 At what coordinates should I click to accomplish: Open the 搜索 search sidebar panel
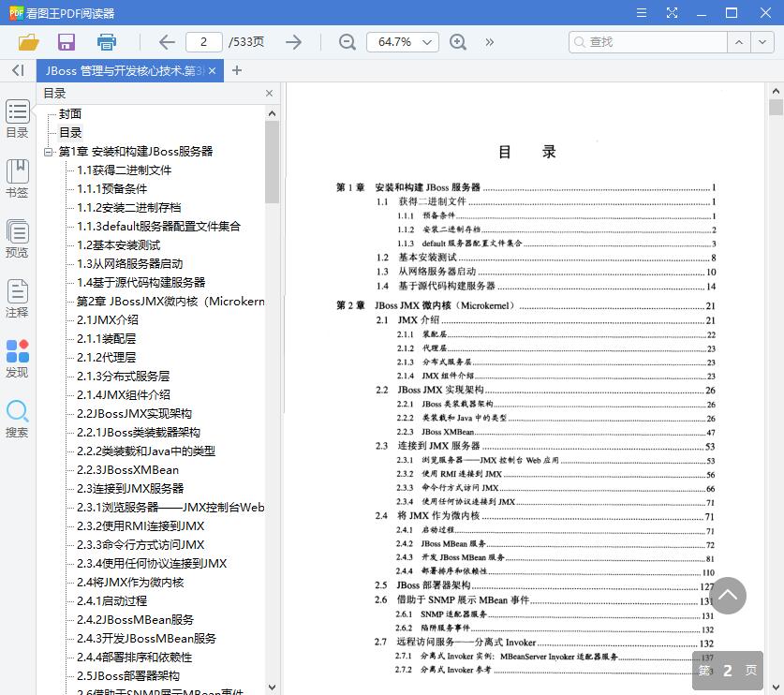click(17, 419)
